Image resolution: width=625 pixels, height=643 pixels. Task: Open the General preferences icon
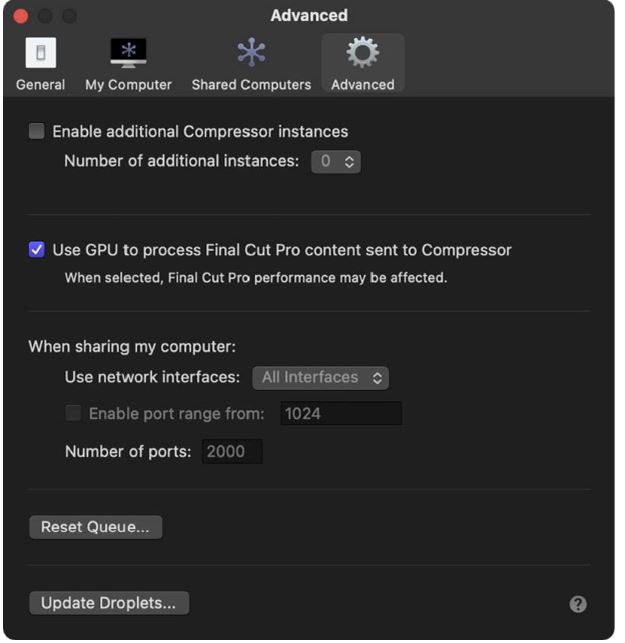[x=40, y=53]
